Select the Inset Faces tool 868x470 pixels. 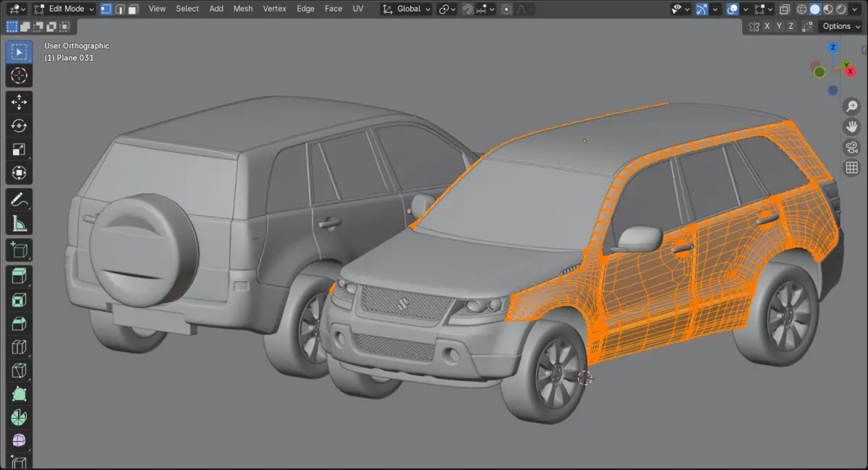[20, 300]
